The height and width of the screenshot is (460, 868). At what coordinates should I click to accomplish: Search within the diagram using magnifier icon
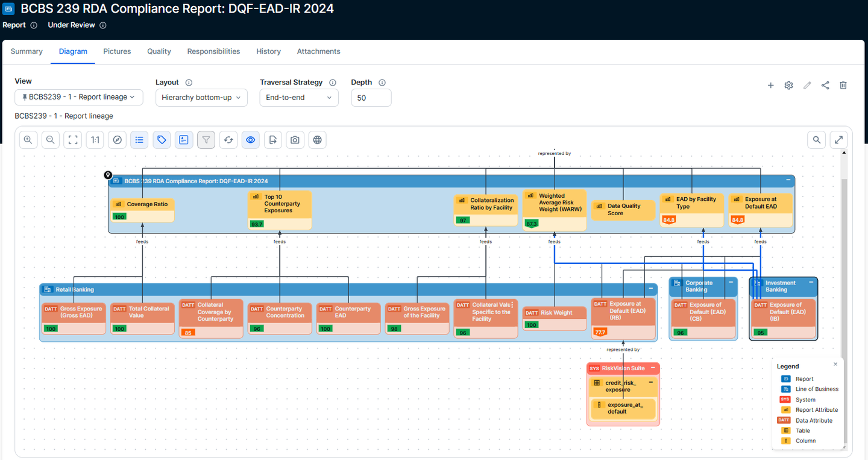(x=816, y=140)
